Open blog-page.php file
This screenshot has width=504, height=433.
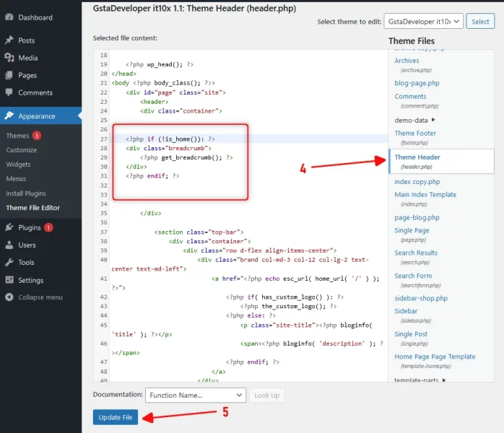tap(417, 83)
